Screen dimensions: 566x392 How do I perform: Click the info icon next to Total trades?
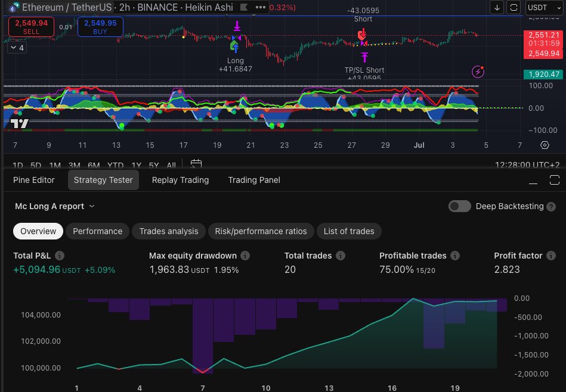click(341, 256)
